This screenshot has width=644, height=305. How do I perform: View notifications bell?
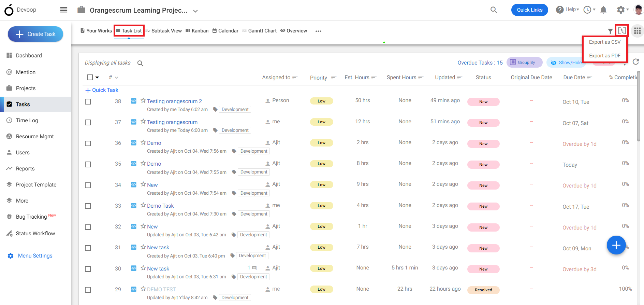603,10
